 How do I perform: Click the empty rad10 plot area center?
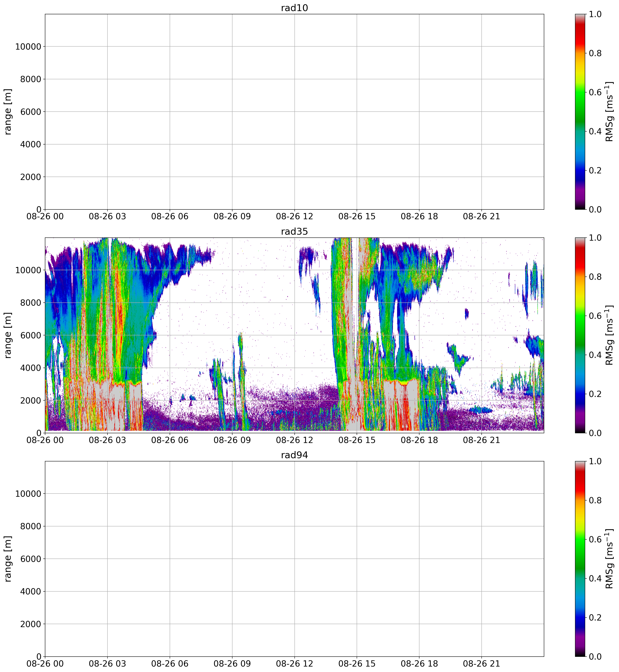click(294, 112)
